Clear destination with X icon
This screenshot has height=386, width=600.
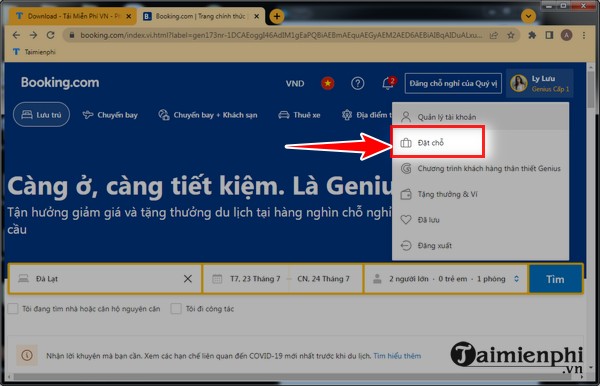(188, 279)
